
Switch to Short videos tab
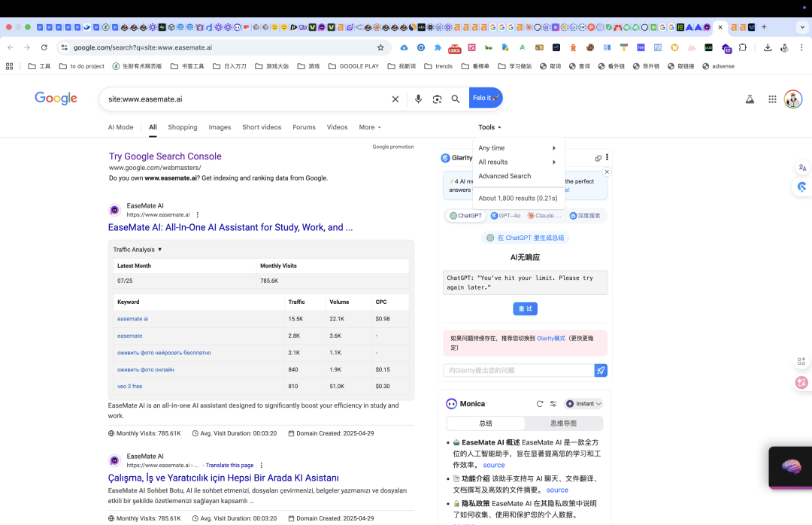[x=262, y=127]
